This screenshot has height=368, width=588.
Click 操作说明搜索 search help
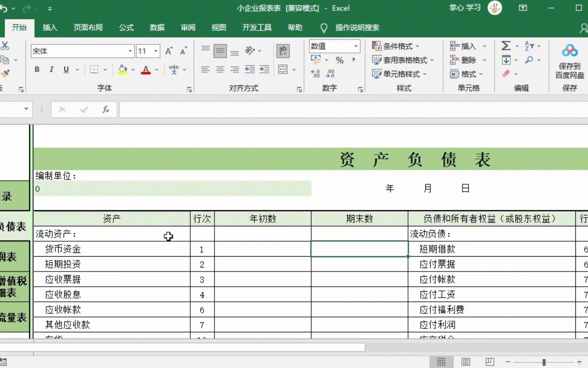click(x=357, y=28)
